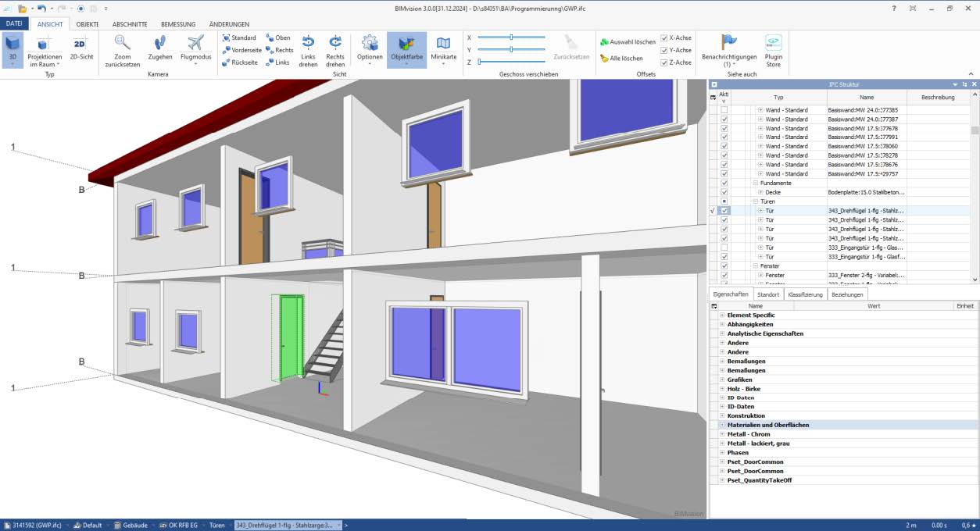Set camera to Vorderseite view
The height and width of the screenshot is (531, 980).
click(x=241, y=50)
